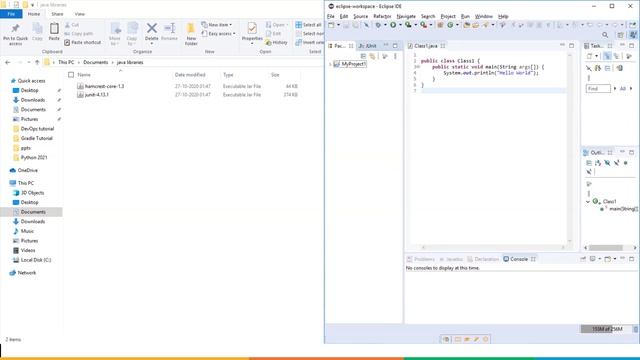Click the Coverage run icon in Eclipse toolbar
Image resolution: width=640 pixels, height=360 pixels.
[408, 25]
